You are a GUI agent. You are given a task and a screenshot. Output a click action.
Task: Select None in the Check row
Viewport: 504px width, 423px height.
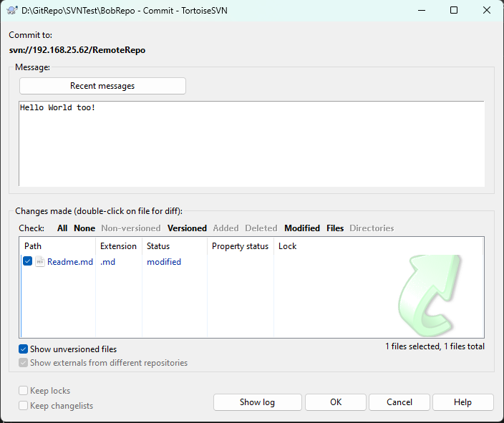(84, 228)
